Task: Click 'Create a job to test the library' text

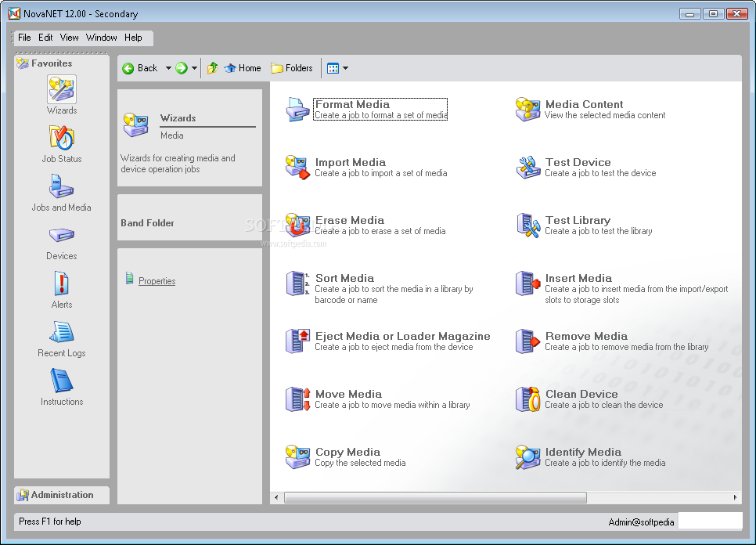Action: coord(599,231)
